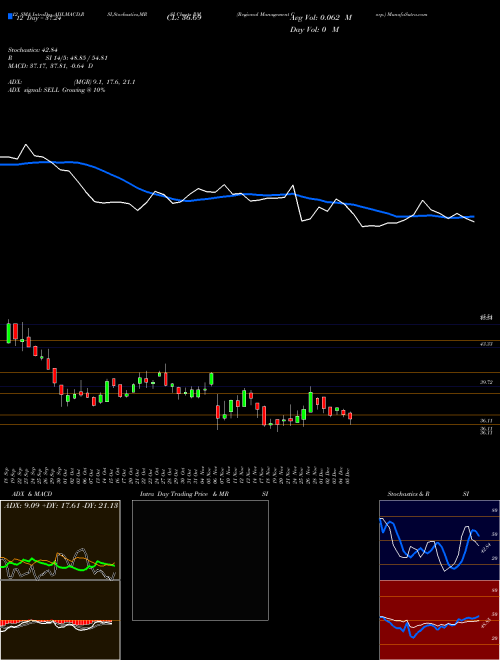Click the 'Avg Vol: 0.062 M' text
The height and width of the screenshot is (660, 500).
(x=321, y=18)
